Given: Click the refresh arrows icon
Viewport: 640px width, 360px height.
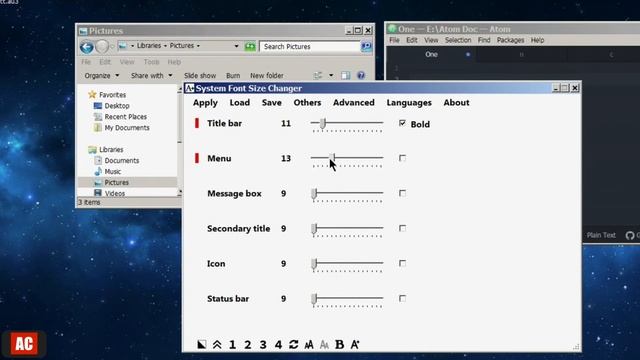Looking at the screenshot, I should pos(293,344).
